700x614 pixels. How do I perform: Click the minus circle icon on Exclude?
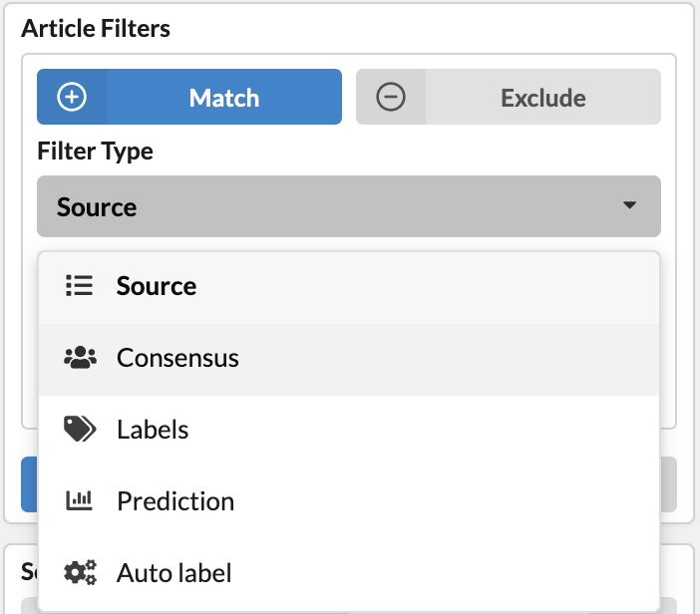pyautogui.click(x=391, y=97)
